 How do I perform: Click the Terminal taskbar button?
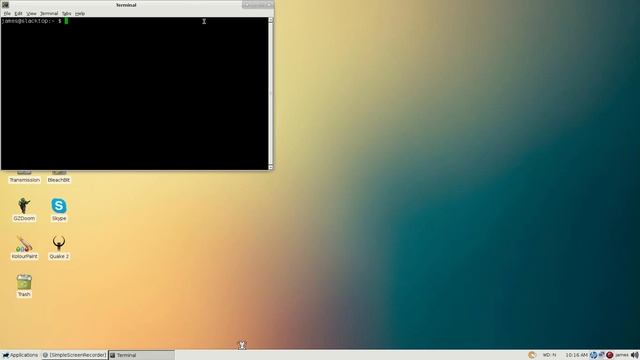141,355
